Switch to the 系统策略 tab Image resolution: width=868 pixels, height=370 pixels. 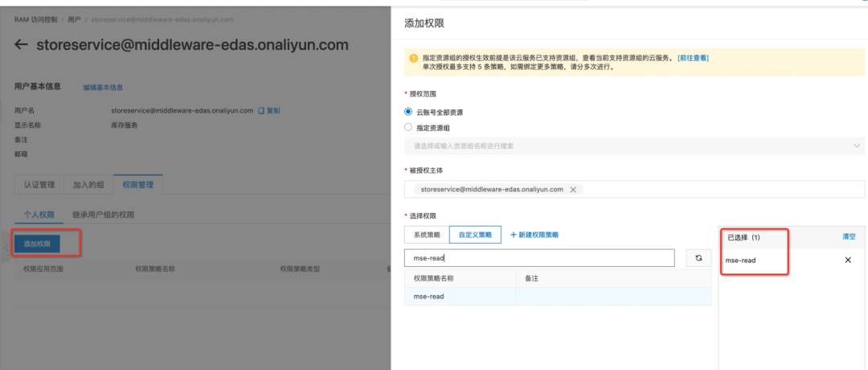point(426,234)
